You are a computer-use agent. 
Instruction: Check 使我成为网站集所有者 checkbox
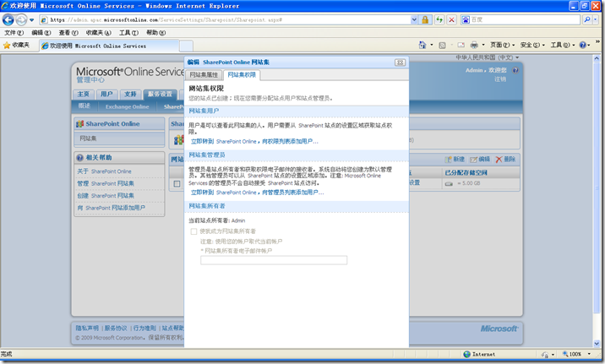coord(193,231)
